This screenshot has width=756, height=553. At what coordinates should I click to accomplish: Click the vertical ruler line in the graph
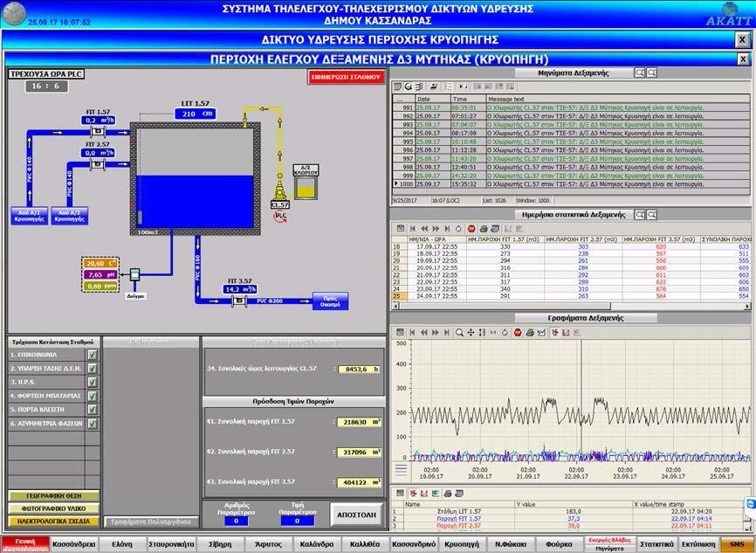(581, 398)
